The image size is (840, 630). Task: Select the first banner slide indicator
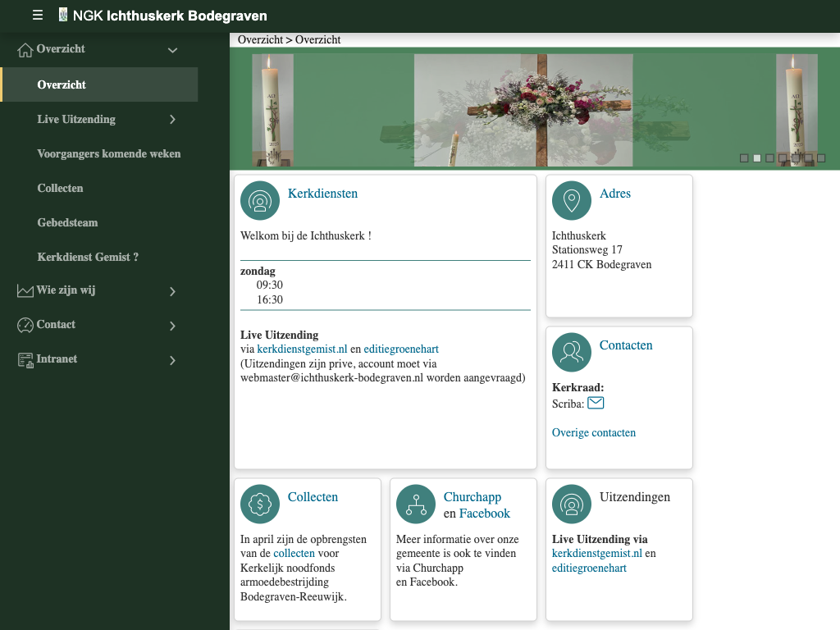coord(744,158)
